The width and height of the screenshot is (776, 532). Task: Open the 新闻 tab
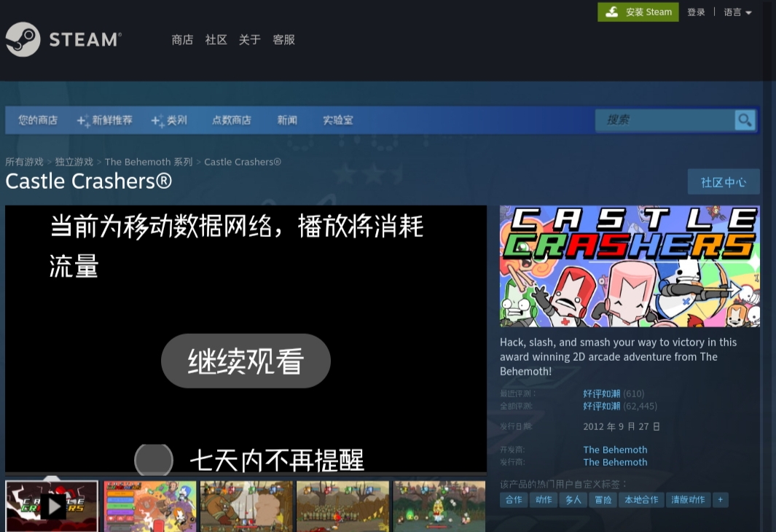[287, 120]
